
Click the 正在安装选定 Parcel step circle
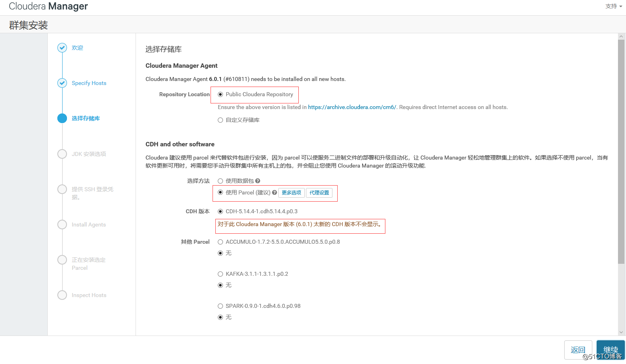(62, 260)
